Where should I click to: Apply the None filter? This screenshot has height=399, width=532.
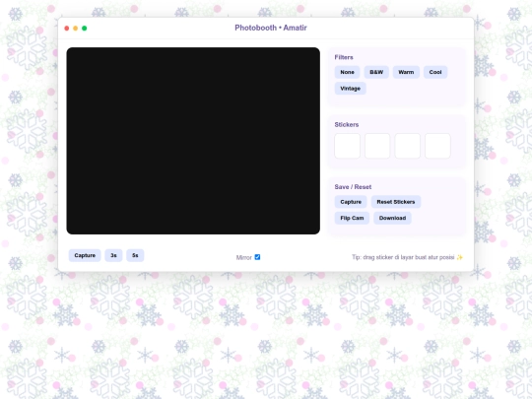point(347,72)
